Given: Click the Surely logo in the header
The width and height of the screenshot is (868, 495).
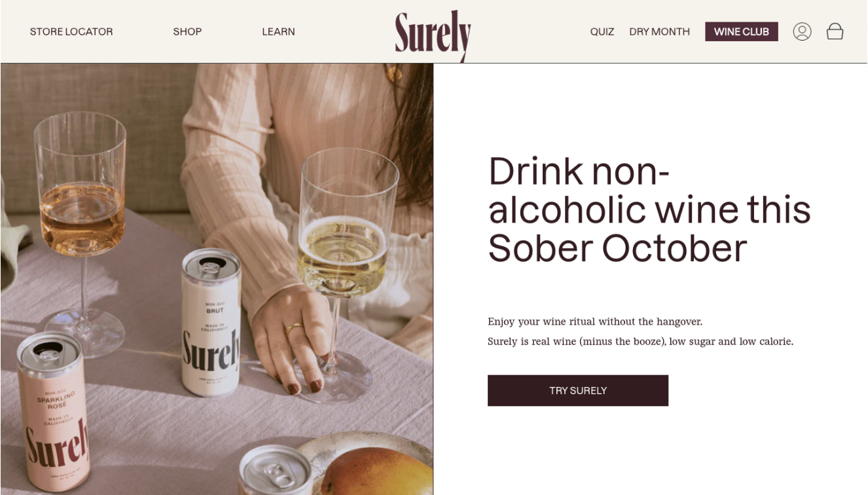Looking at the screenshot, I should pyautogui.click(x=433, y=34).
